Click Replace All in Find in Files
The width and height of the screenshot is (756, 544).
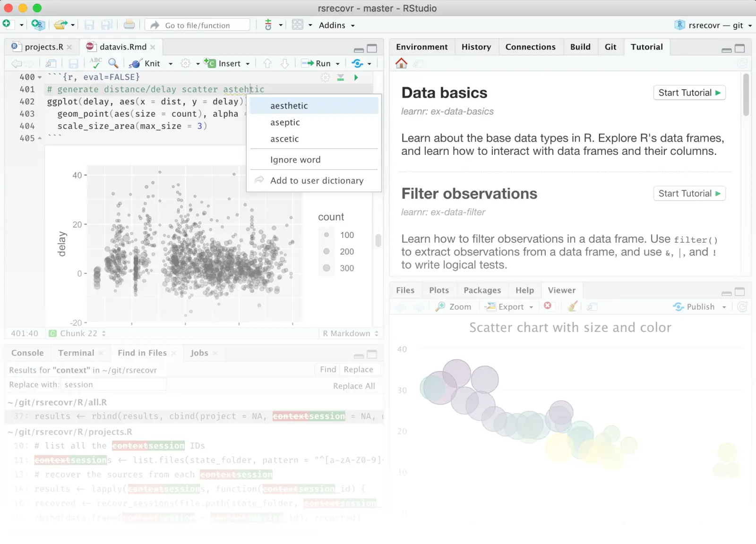pyautogui.click(x=354, y=386)
